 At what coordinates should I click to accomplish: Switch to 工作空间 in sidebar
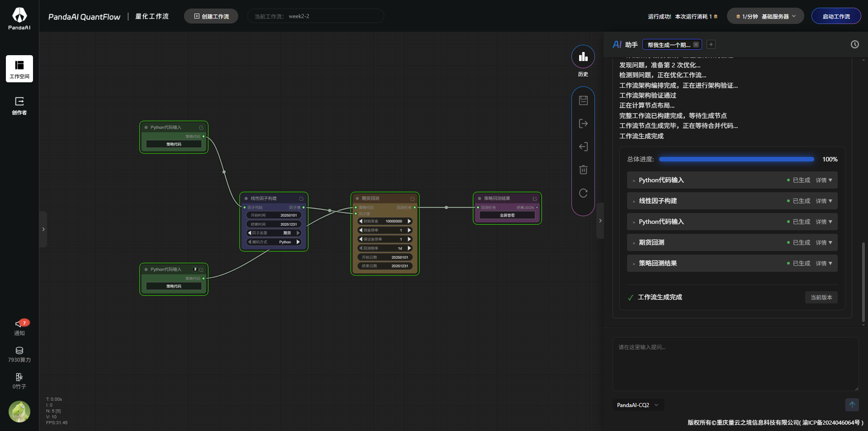(x=19, y=69)
